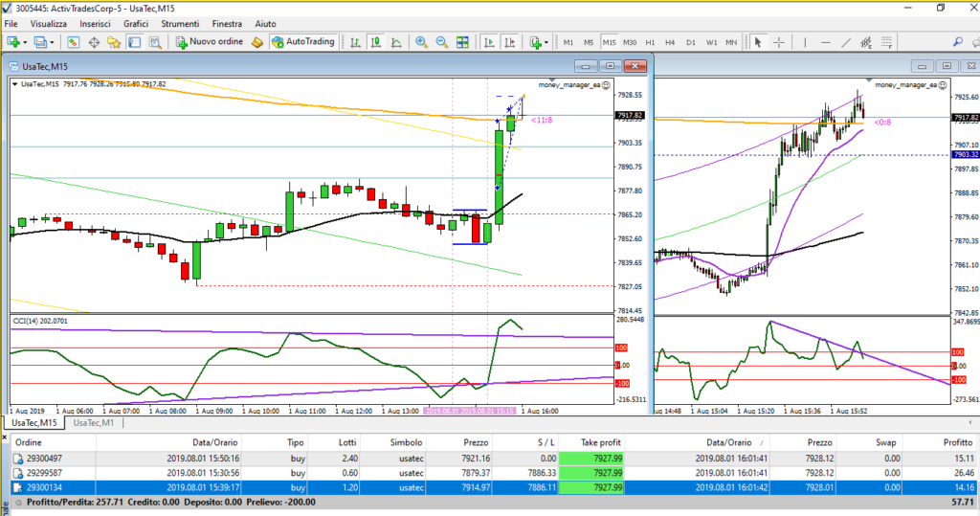Select the H1 timeframe
The image size is (980, 516).
(650, 42)
